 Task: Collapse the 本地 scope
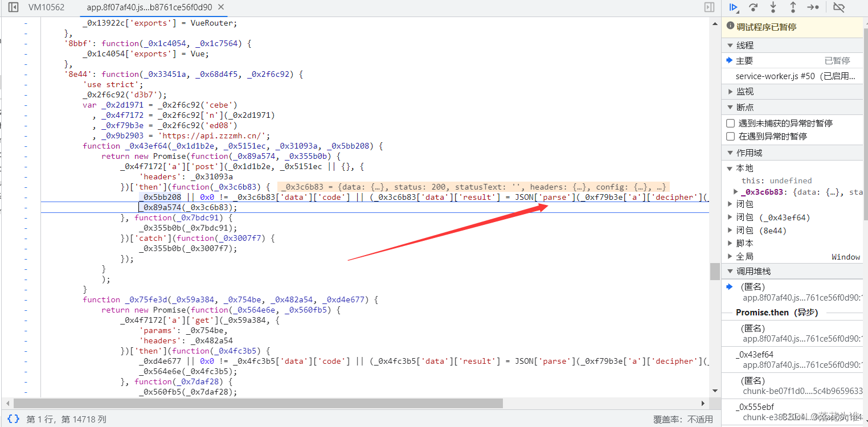730,168
